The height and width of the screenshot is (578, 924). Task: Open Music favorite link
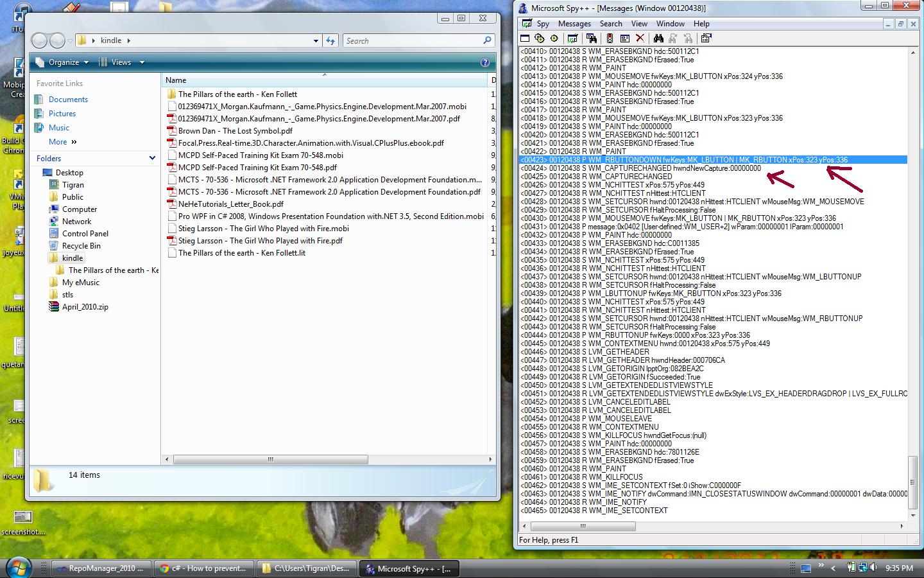[x=59, y=128]
